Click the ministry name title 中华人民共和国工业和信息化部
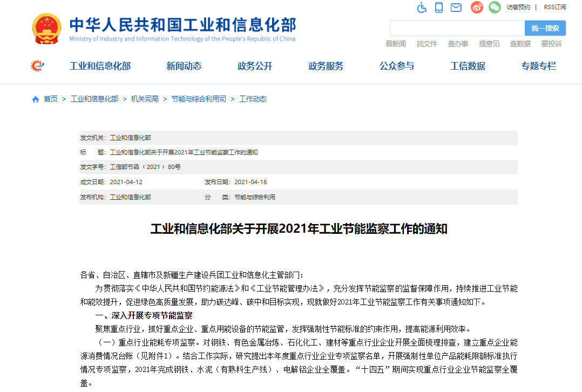 tap(182, 24)
